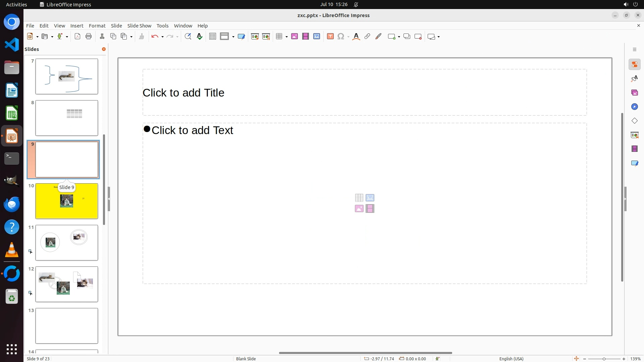The height and width of the screenshot is (362, 644).
Task: Click the English (USA) language status field
Action: click(x=511, y=359)
